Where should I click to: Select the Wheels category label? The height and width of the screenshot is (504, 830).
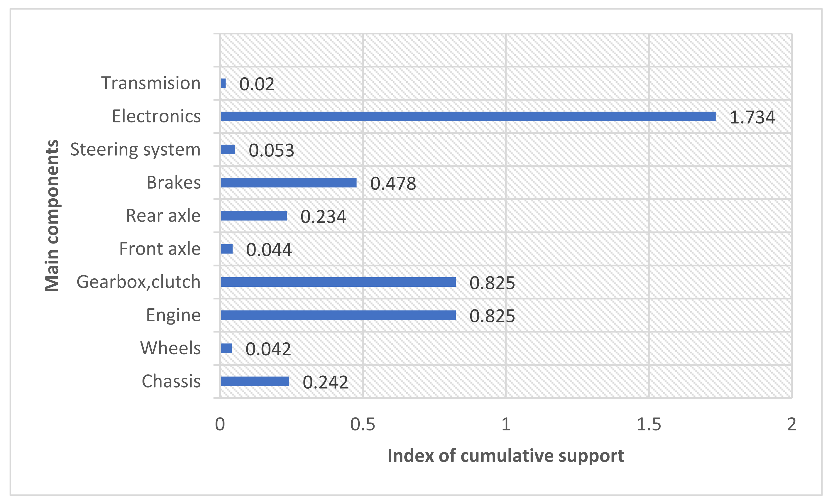[170, 348]
